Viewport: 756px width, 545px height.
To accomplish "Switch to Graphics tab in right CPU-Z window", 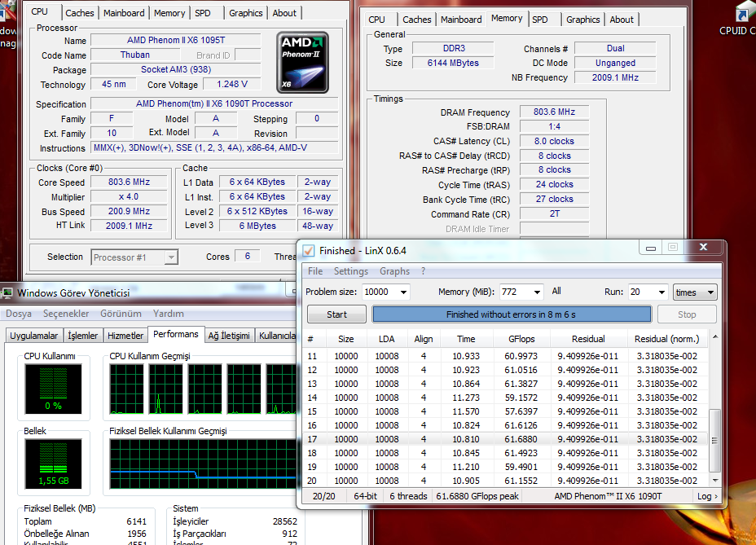I will pyautogui.click(x=583, y=20).
